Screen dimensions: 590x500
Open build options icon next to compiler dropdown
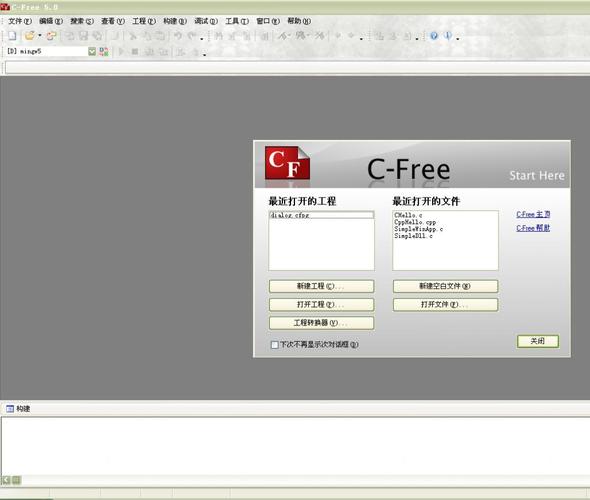104,52
